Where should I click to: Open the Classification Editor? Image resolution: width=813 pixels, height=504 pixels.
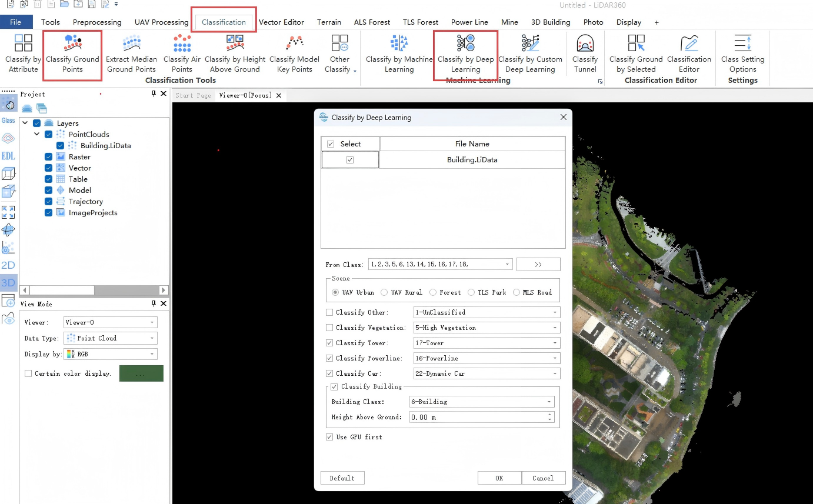[x=689, y=54]
